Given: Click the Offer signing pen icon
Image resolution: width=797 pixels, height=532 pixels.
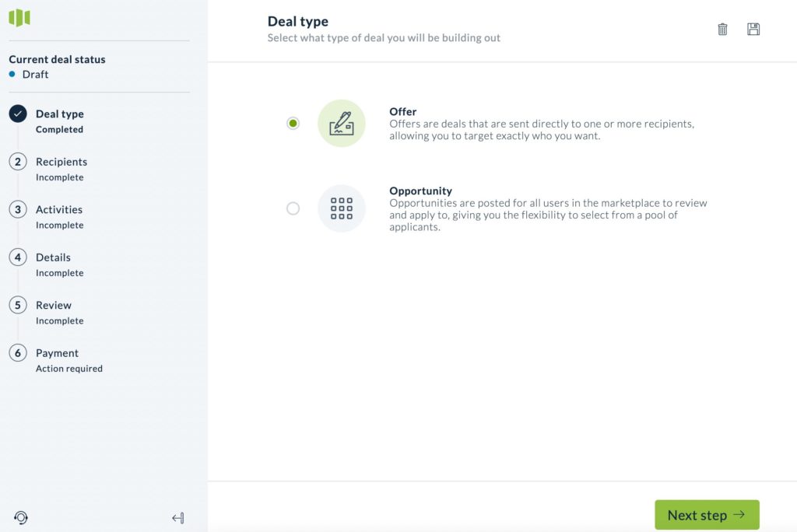Looking at the screenshot, I should 342,124.
